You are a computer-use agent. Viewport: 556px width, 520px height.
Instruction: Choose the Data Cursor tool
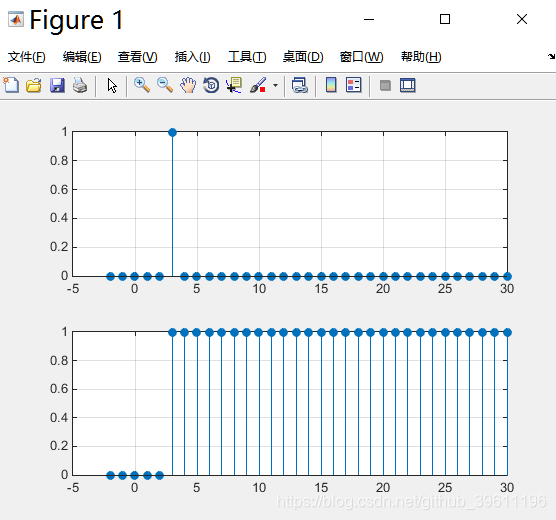[234, 85]
